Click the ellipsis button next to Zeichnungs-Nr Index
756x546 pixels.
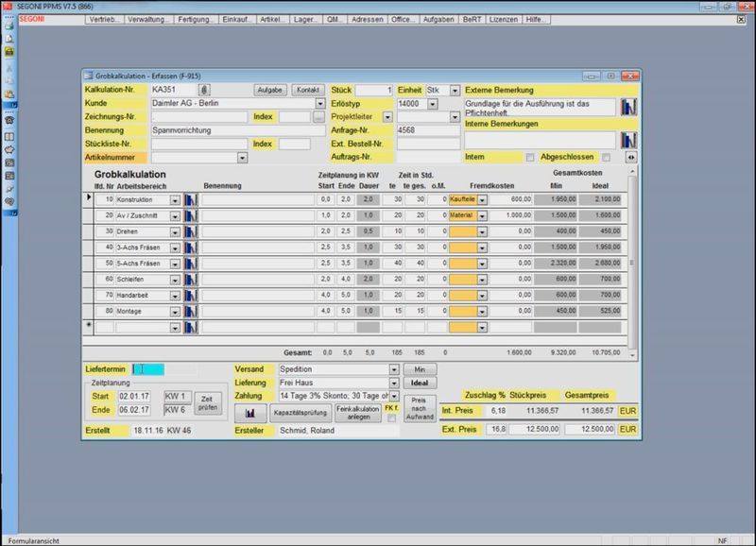318,116
